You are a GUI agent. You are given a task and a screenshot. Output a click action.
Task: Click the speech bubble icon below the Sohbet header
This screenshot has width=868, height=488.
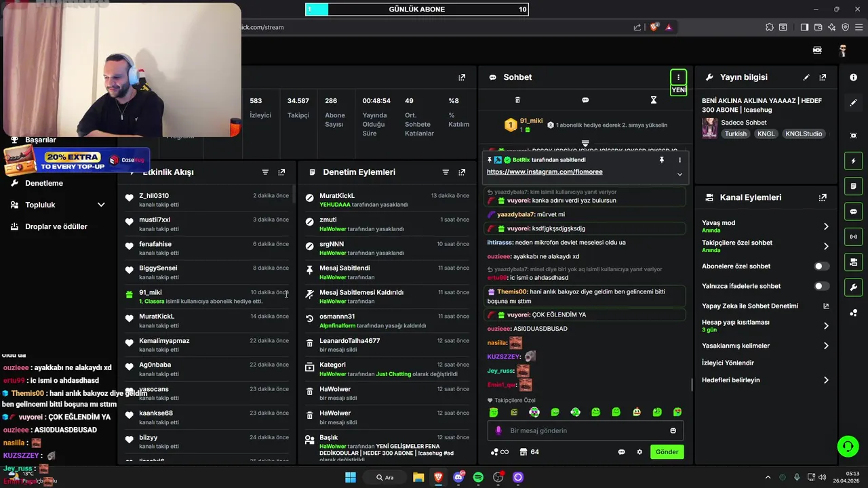tap(585, 100)
